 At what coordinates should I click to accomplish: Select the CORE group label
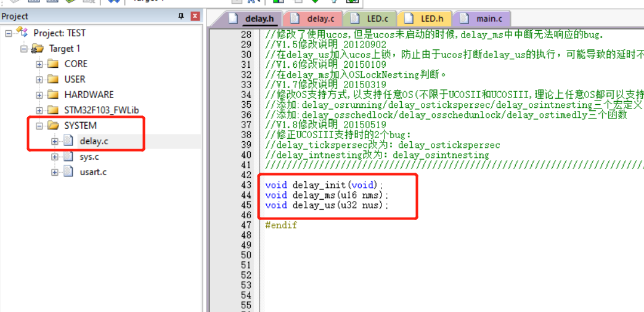click(x=76, y=64)
